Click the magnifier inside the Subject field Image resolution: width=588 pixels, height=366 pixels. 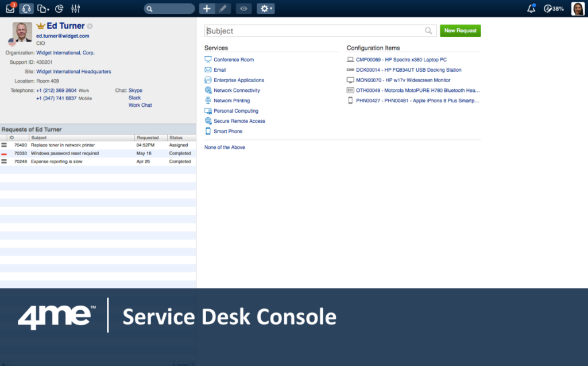428,30
